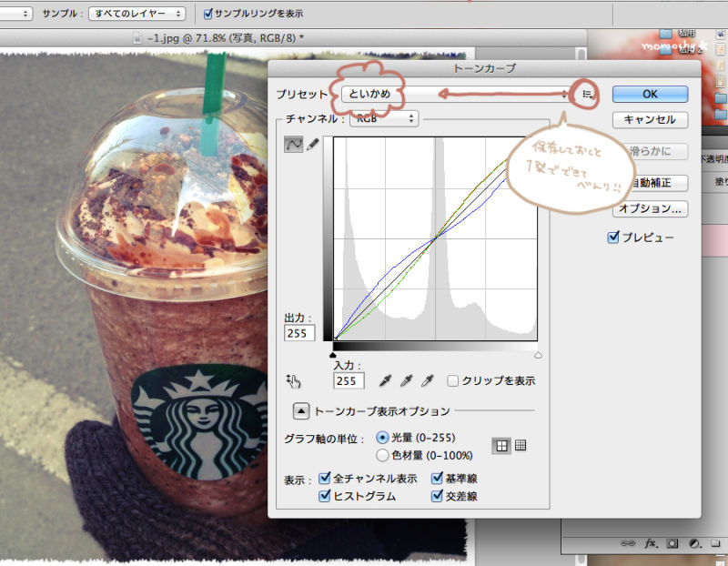Click the キャンセル button
Screen dimensions: 728x566
point(650,120)
